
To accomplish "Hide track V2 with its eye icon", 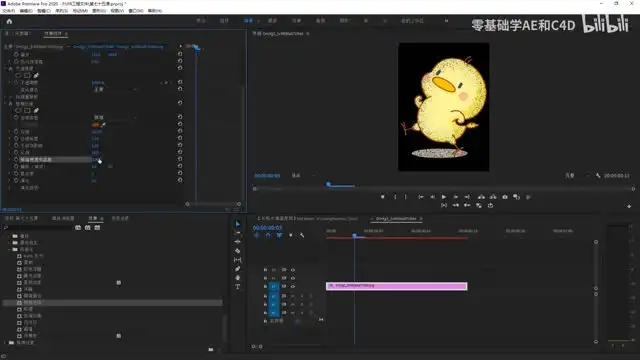I will [293, 278].
